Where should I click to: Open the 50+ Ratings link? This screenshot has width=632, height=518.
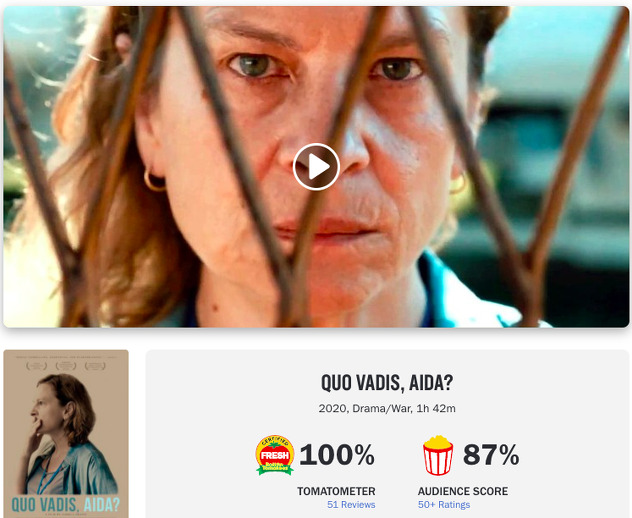[x=444, y=504]
